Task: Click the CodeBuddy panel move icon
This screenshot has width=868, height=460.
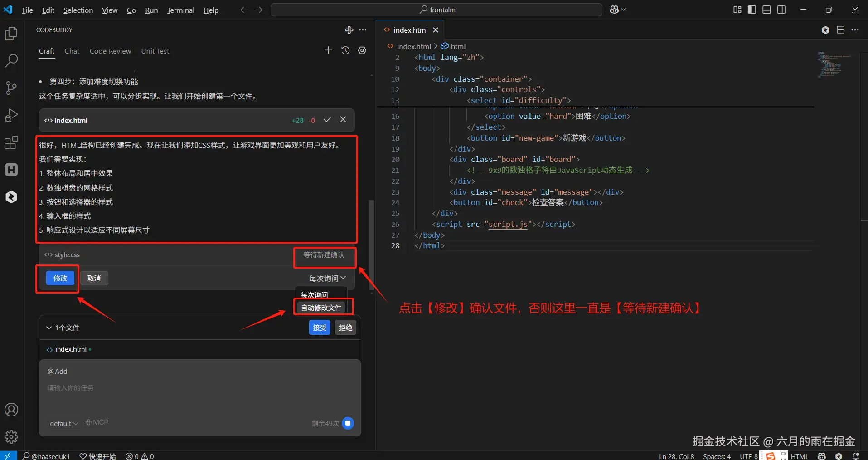Action: pyautogui.click(x=349, y=30)
